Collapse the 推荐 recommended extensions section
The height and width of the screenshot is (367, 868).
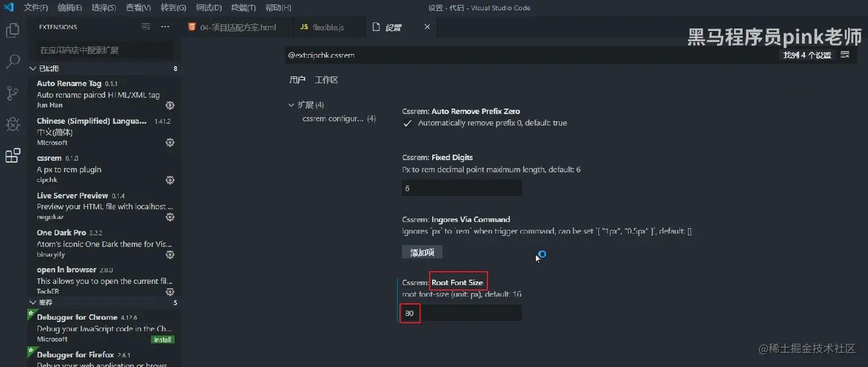[33, 302]
